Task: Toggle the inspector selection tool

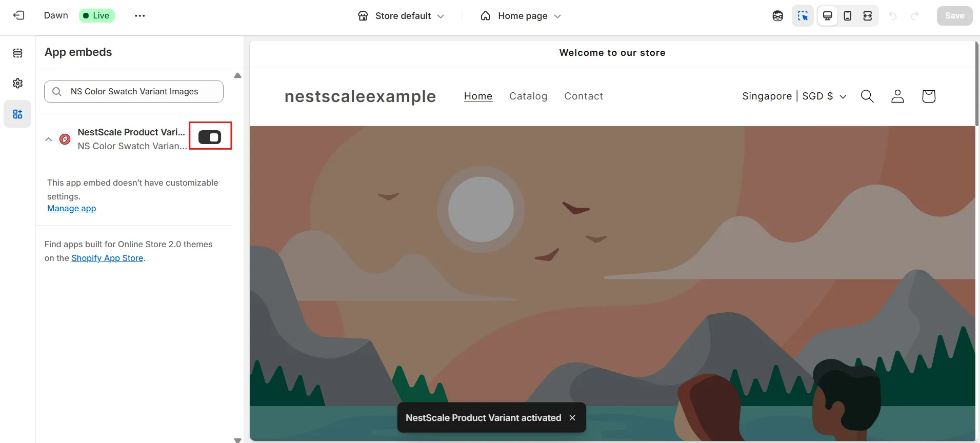Action: (803, 16)
